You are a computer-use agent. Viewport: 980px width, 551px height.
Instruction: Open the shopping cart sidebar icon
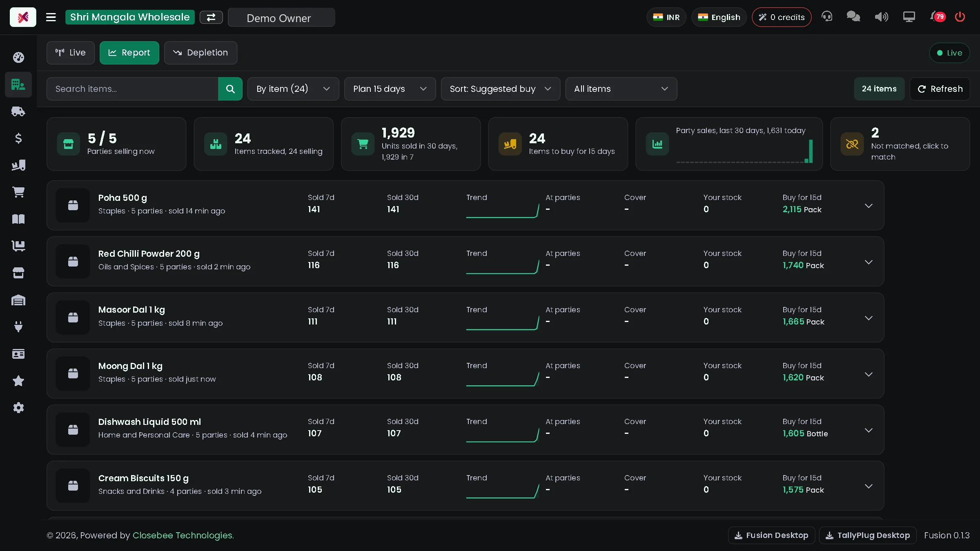[18, 192]
